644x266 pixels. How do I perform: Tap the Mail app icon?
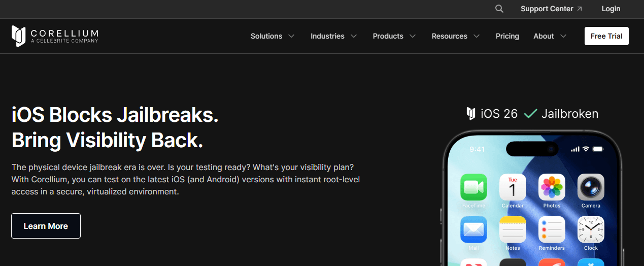[x=473, y=229]
